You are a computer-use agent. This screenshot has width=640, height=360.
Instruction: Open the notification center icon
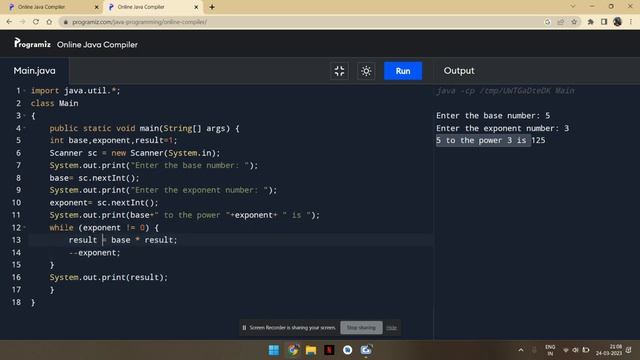point(629,350)
